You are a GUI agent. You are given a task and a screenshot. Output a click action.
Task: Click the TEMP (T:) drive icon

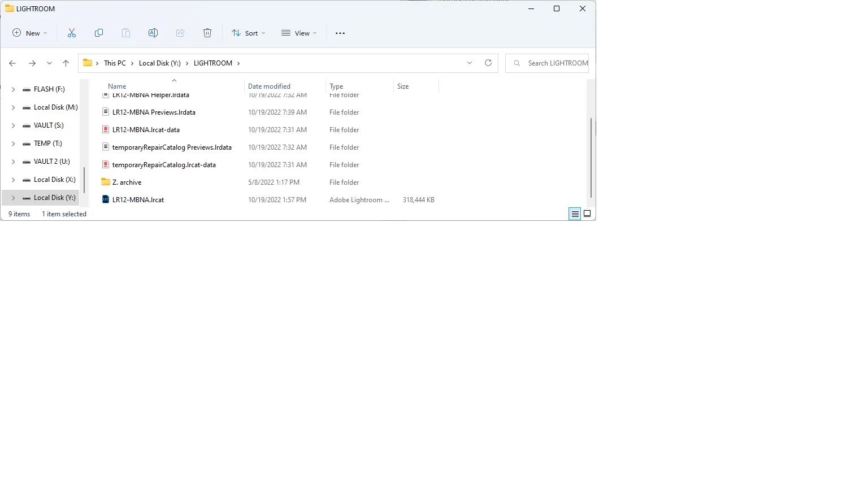pyautogui.click(x=27, y=143)
